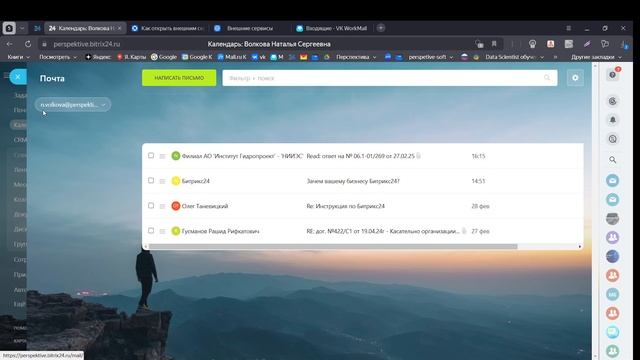Open the email Зачем вашему бизнесу Битрикс24
Image resolution: width=640 pixels, height=360 pixels.
click(x=353, y=181)
